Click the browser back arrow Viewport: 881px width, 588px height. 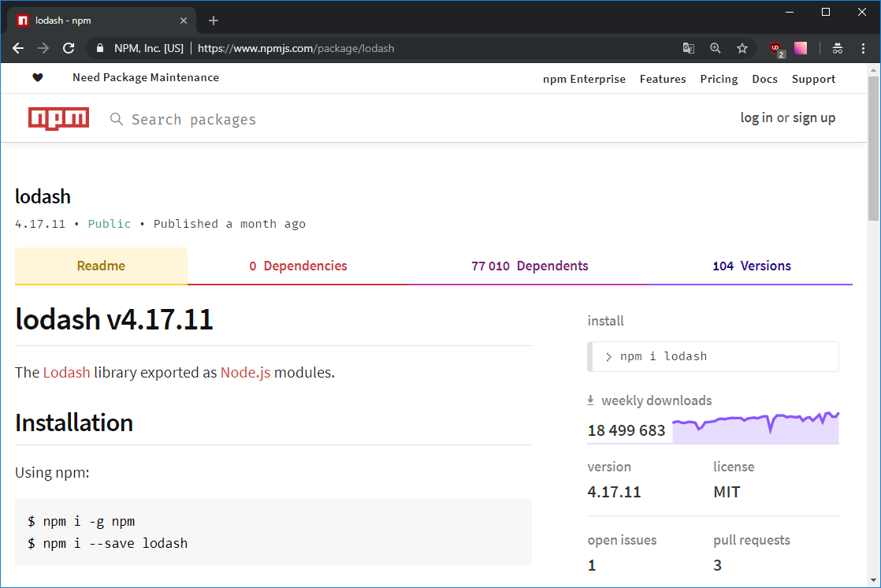coord(18,48)
